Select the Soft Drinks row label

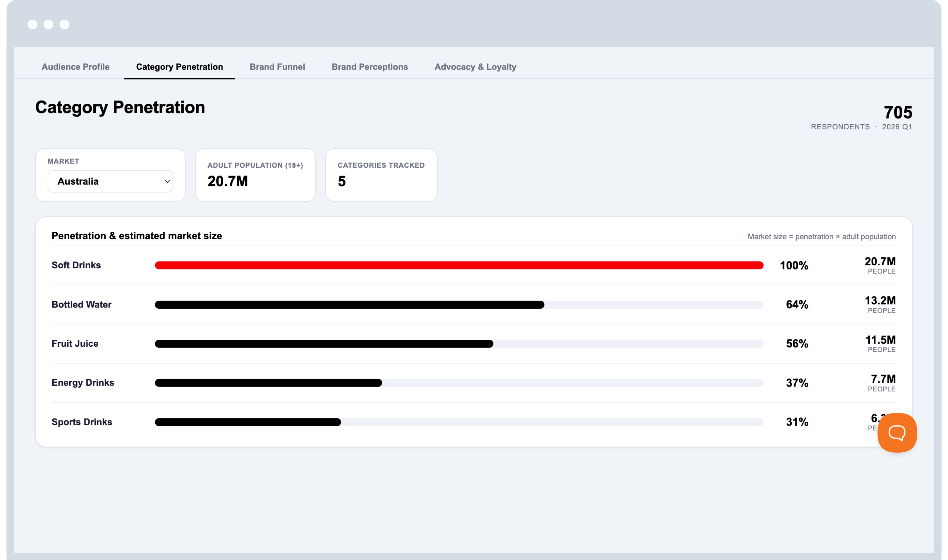point(76,265)
